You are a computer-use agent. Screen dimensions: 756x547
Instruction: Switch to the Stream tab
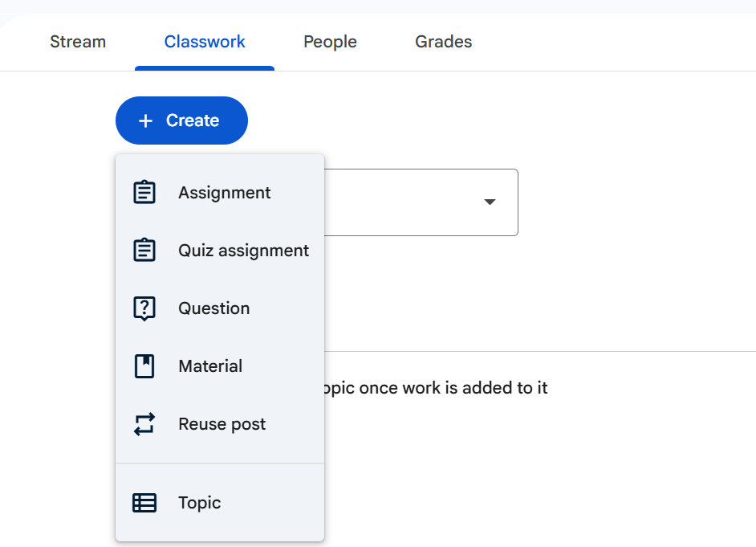coord(78,42)
